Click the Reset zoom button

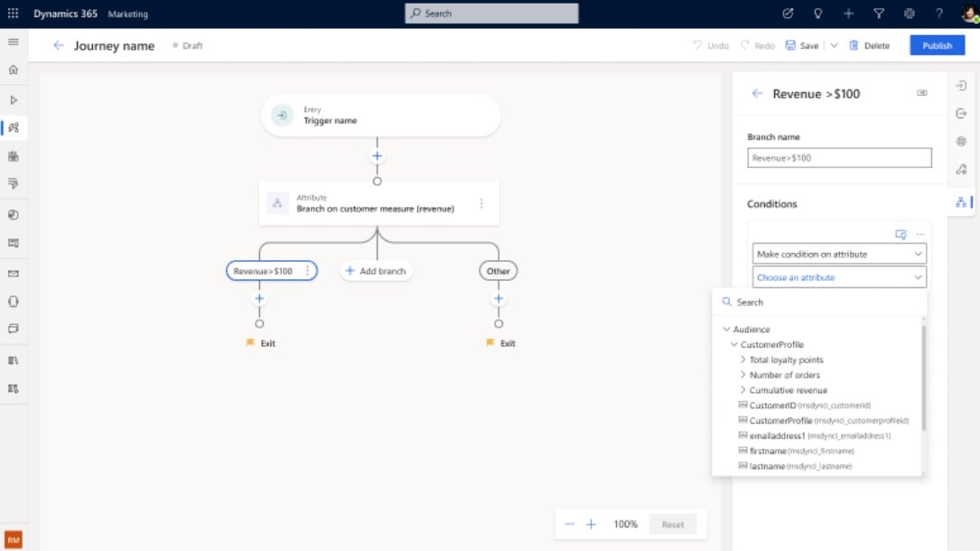point(673,524)
